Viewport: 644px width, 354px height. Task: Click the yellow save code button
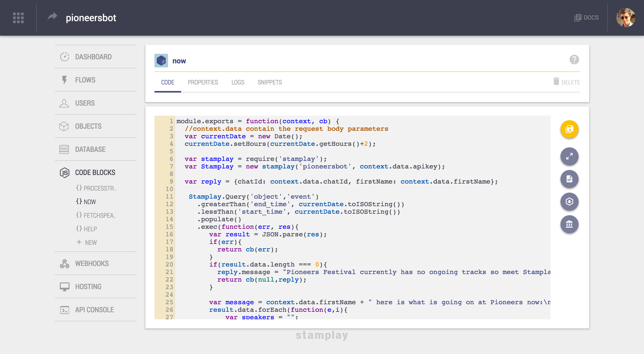pyautogui.click(x=569, y=129)
